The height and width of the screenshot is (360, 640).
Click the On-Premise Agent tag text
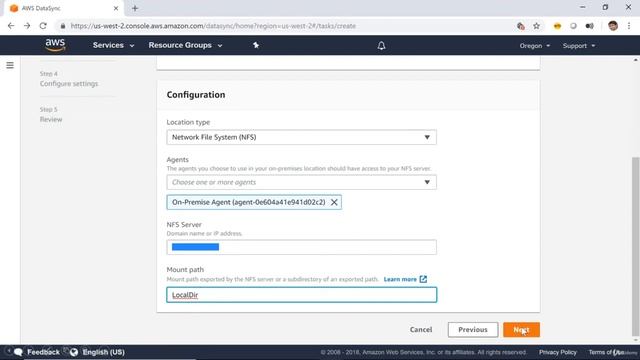248,202
